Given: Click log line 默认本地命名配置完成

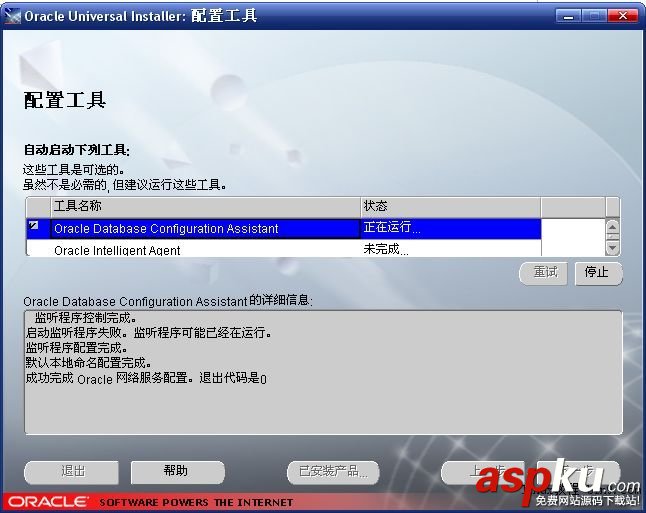Looking at the screenshot, I should click(x=88, y=363).
